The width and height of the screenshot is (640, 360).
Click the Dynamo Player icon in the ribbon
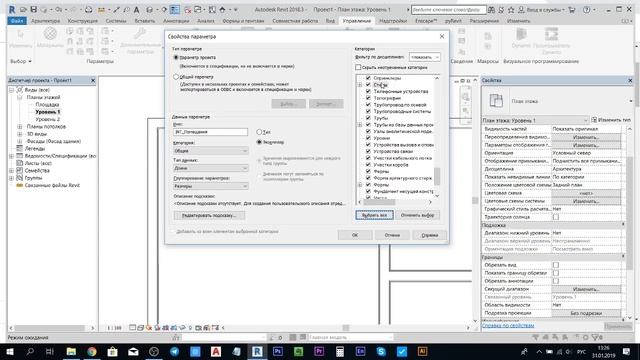coord(551,34)
